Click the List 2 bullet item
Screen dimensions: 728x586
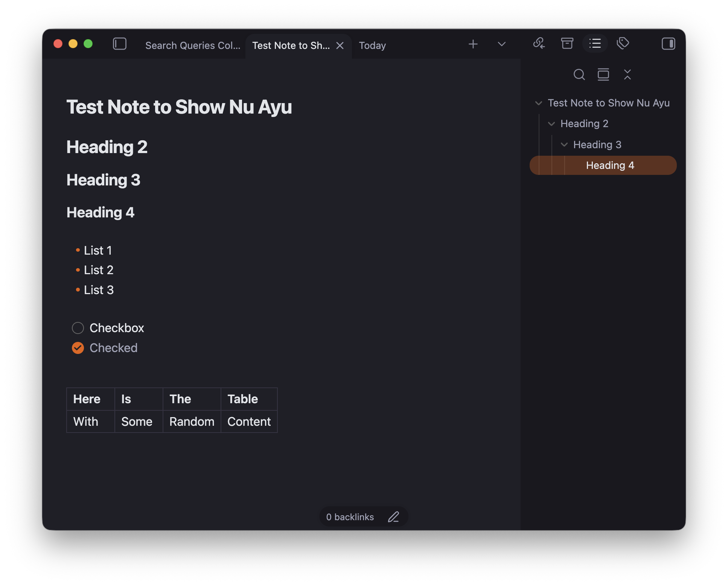(99, 270)
